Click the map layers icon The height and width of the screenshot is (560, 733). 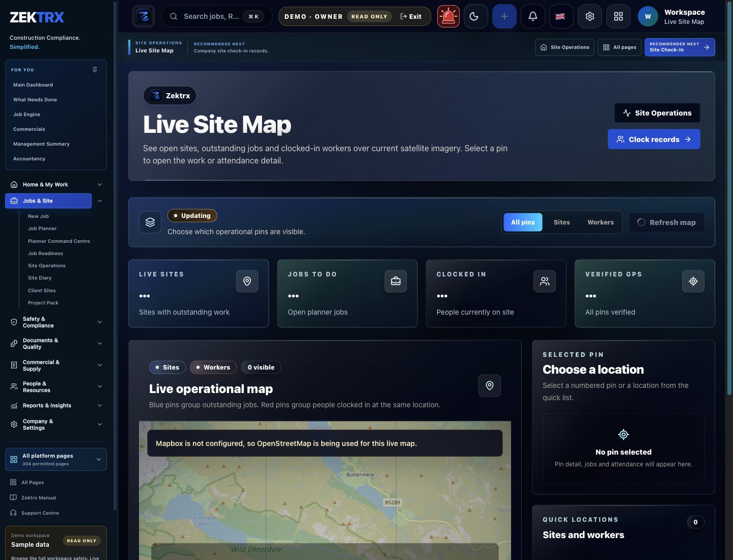(x=150, y=222)
